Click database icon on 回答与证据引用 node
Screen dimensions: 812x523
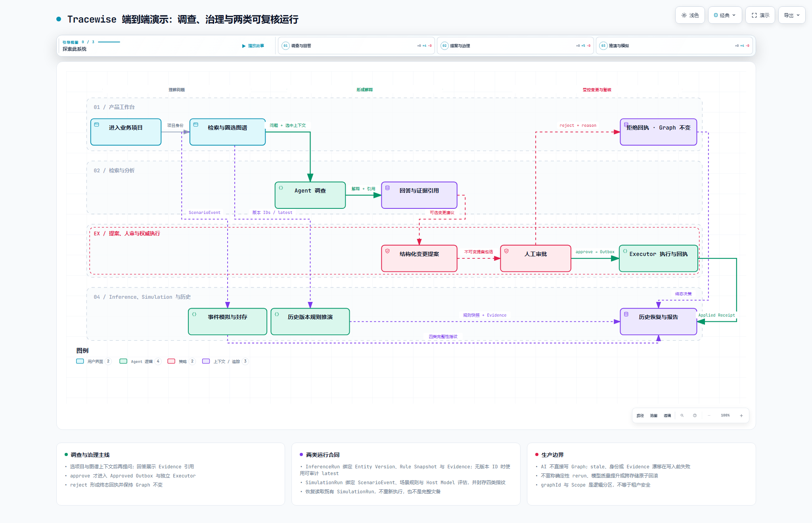[x=387, y=188]
